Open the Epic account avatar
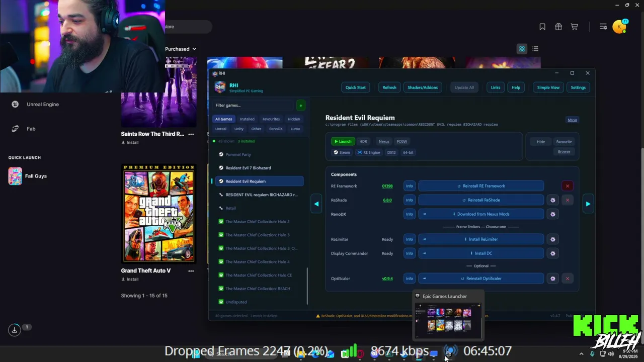This screenshot has height=362, width=644. [619, 27]
